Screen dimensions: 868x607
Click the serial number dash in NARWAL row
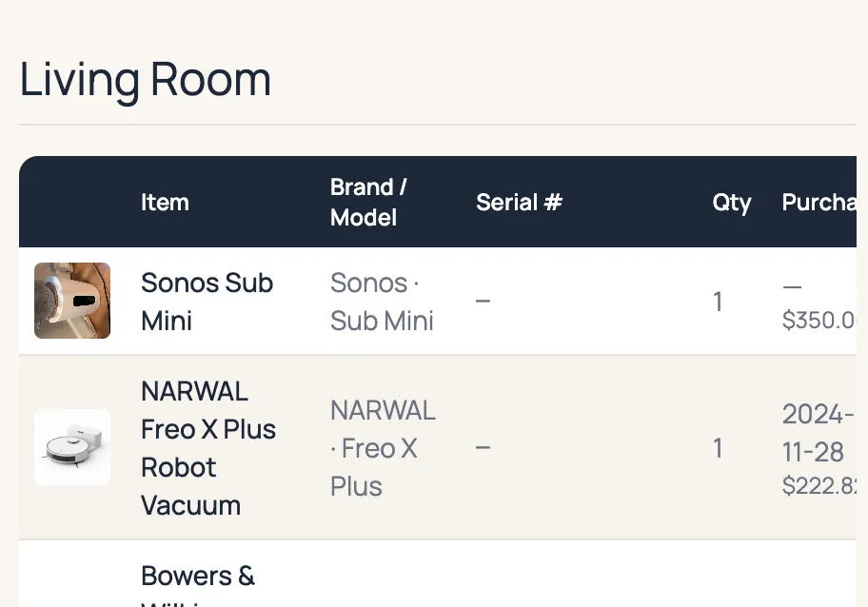pyautogui.click(x=483, y=448)
